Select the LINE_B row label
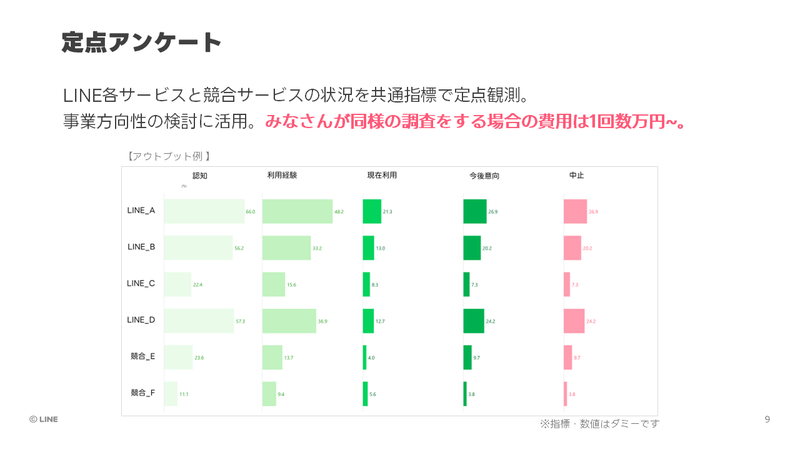 (141, 247)
